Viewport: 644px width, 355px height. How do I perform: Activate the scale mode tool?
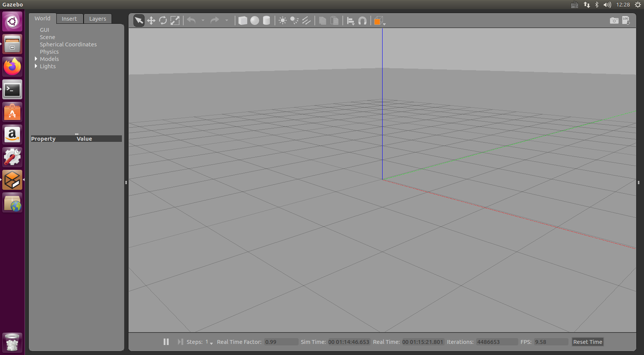point(175,20)
